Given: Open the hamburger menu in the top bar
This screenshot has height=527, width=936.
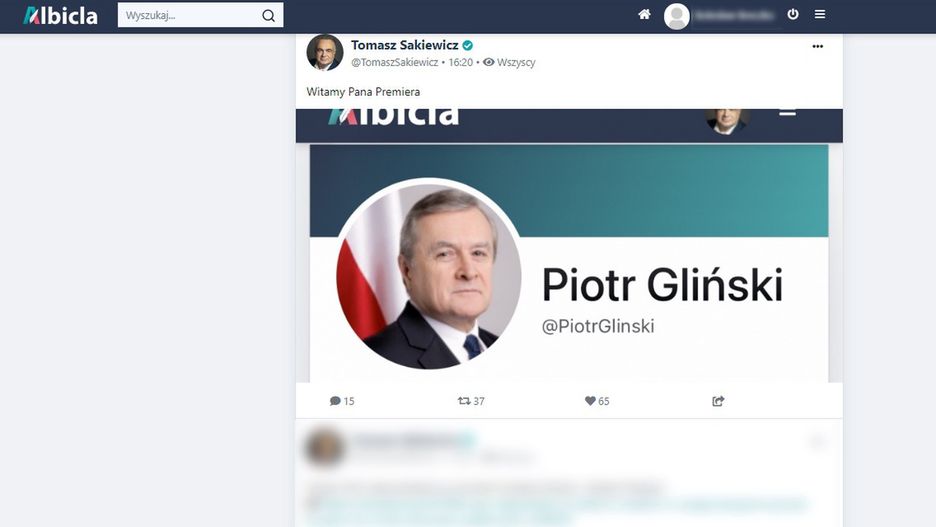Looking at the screenshot, I should tap(820, 14).
